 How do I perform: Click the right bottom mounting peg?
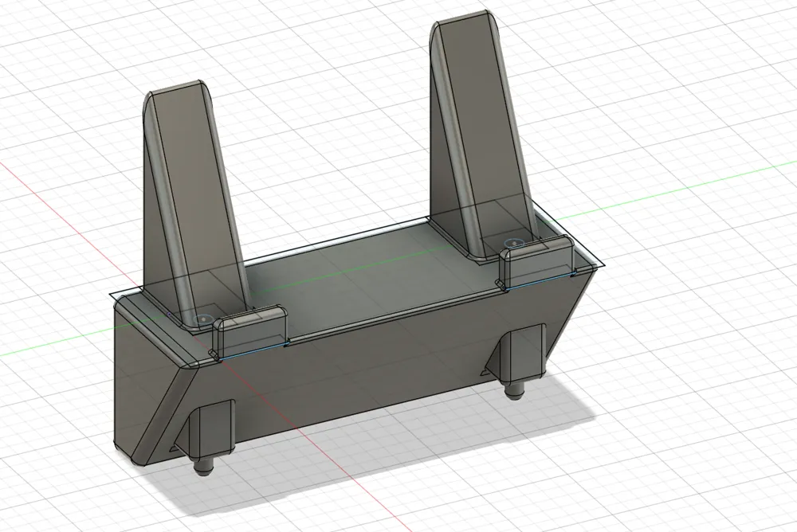pyautogui.click(x=514, y=389)
